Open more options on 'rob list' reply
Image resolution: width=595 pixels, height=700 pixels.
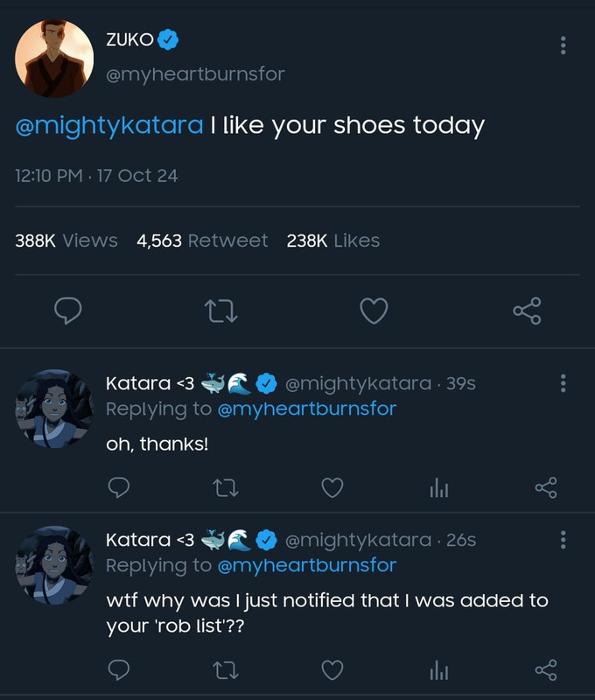point(563,540)
